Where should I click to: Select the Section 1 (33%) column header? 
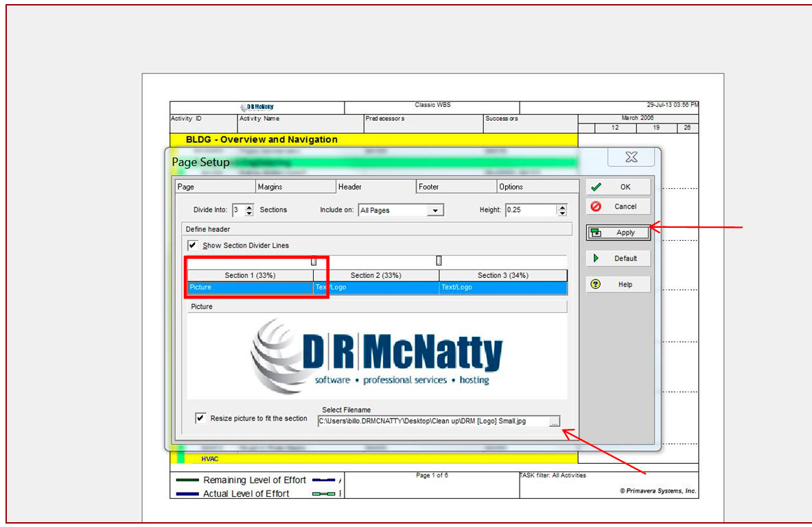(x=250, y=275)
